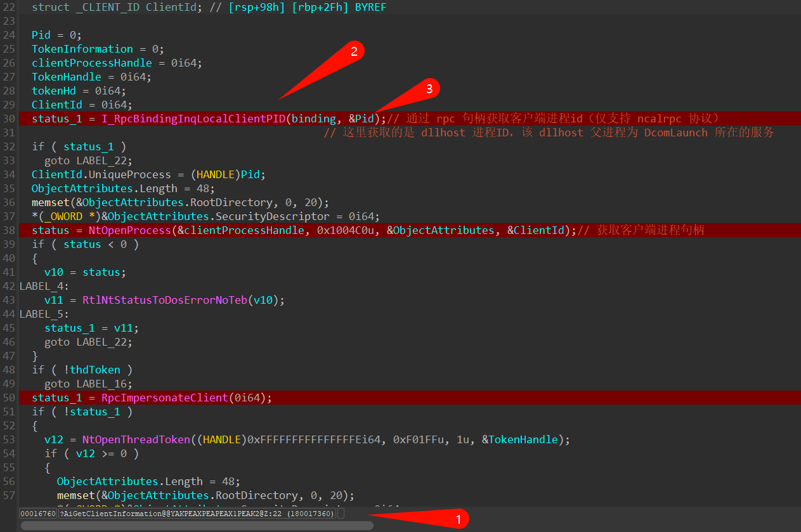Click the small empty box in status bar
801x532 pixels.
pyautogui.click(x=341, y=514)
